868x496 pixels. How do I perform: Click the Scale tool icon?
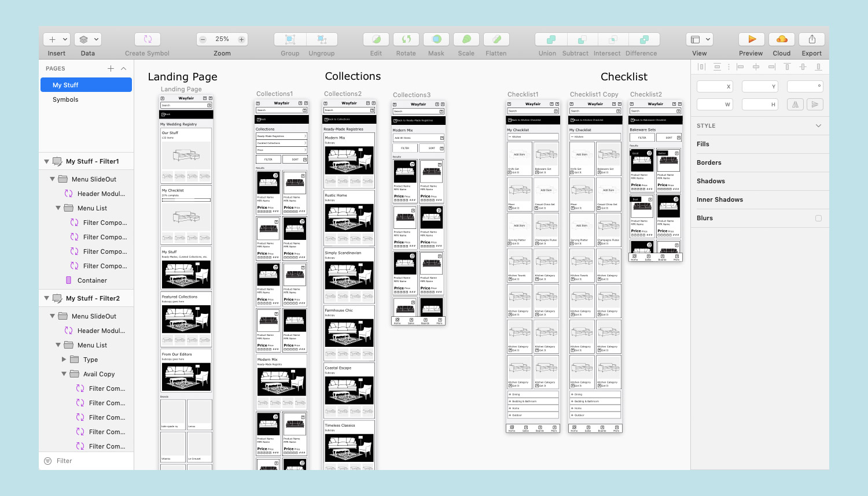click(466, 39)
